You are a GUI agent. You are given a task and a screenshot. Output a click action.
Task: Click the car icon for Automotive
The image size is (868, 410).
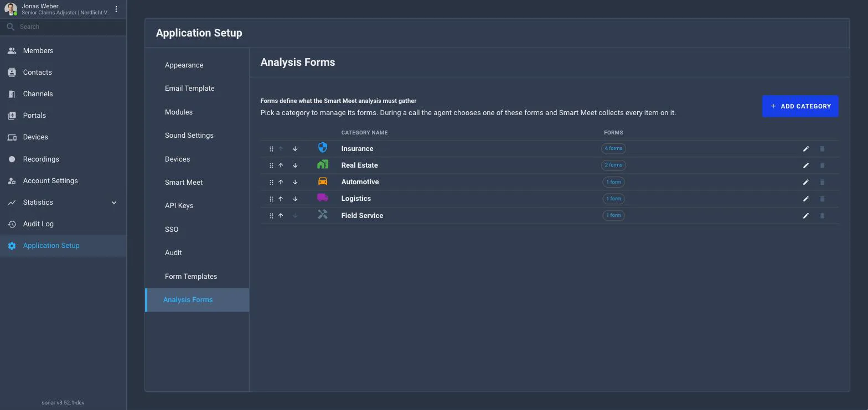point(323,181)
